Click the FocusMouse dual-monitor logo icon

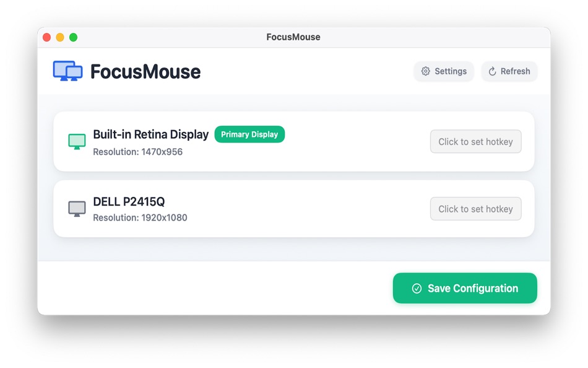(x=68, y=71)
